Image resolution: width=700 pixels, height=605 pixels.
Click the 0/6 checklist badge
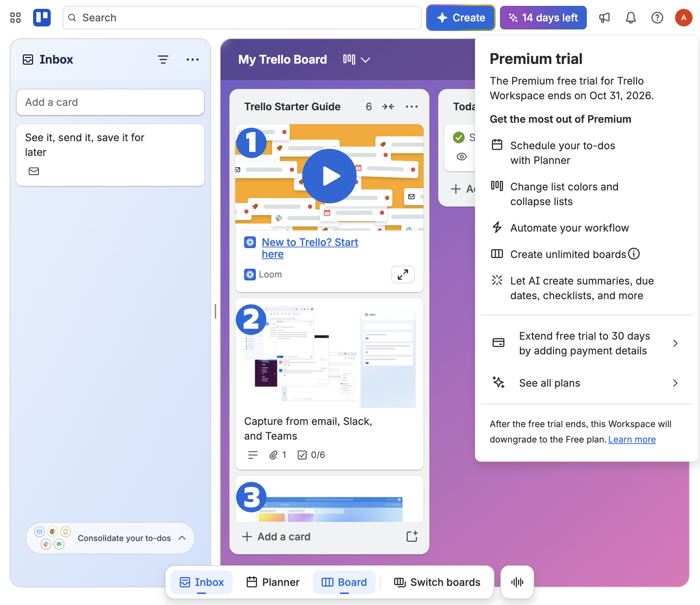coord(311,455)
